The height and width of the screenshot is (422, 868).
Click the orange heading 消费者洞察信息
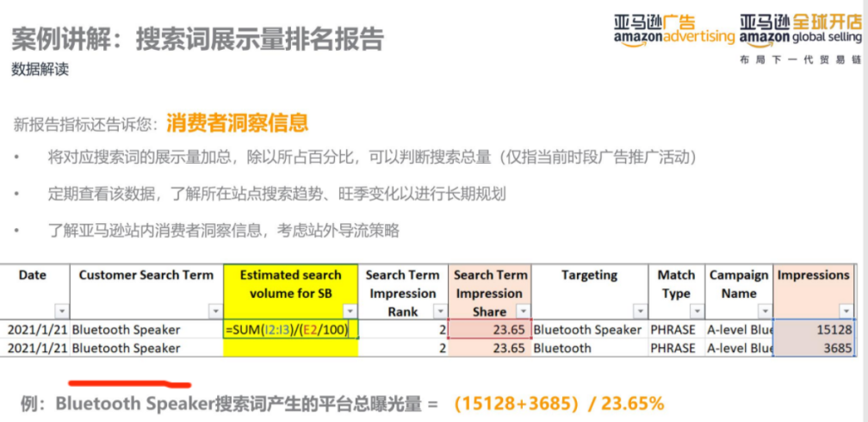tap(238, 123)
